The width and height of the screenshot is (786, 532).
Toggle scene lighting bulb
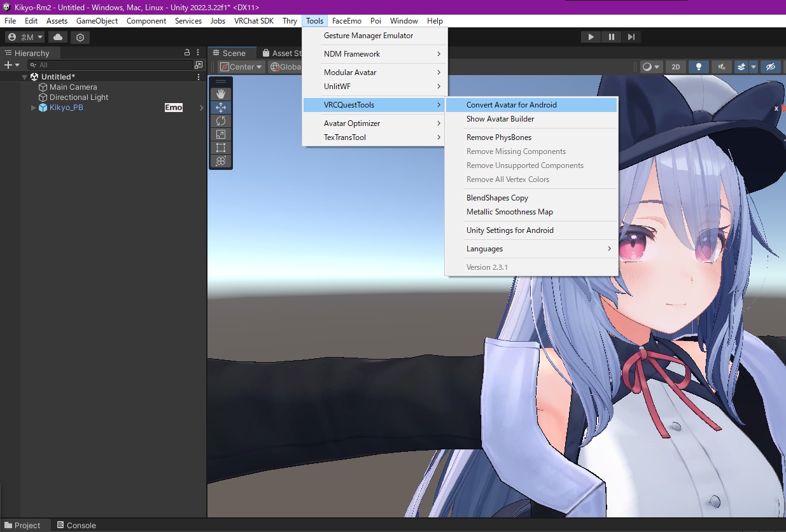699,67
